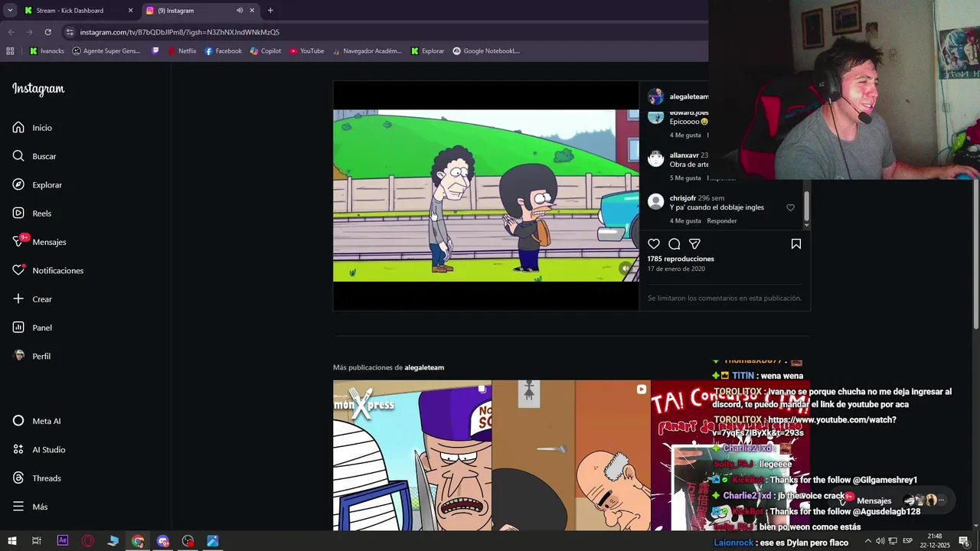Open Chrome from taskbar
Viewport: 980px width, 551px height.
point(138,541)
